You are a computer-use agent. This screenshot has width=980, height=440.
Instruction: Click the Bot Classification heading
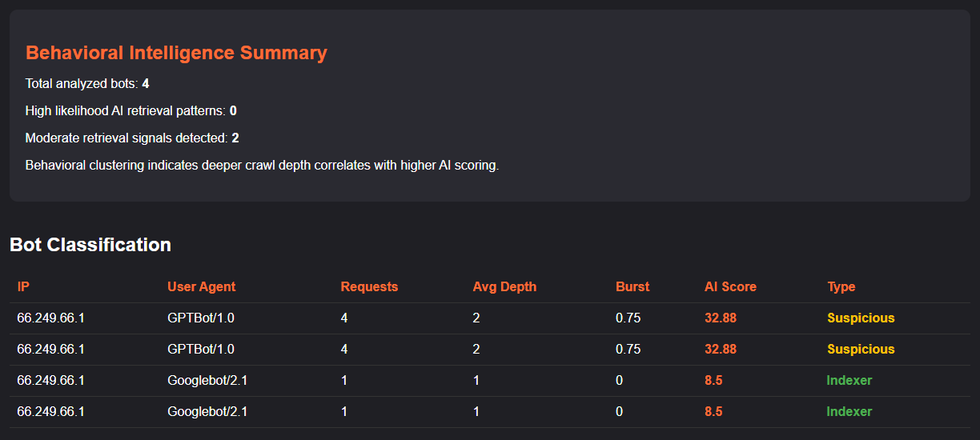coord(90,245)
